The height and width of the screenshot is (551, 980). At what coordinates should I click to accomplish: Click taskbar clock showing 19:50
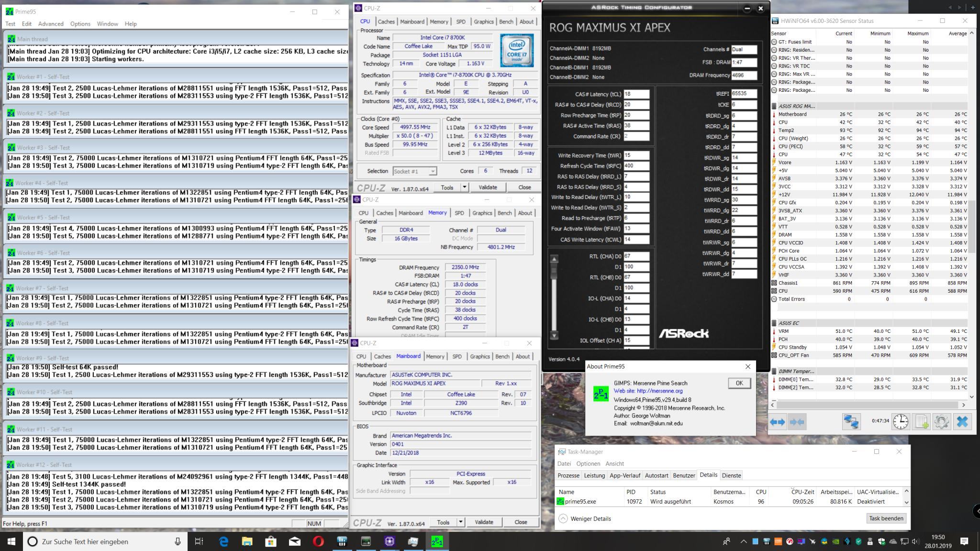(938, 541)
